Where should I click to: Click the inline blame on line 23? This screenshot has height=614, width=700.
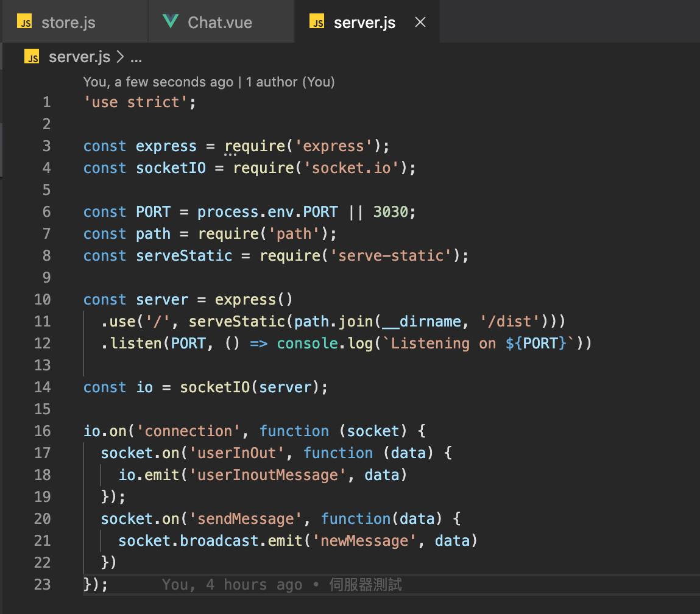coord(281,585)
